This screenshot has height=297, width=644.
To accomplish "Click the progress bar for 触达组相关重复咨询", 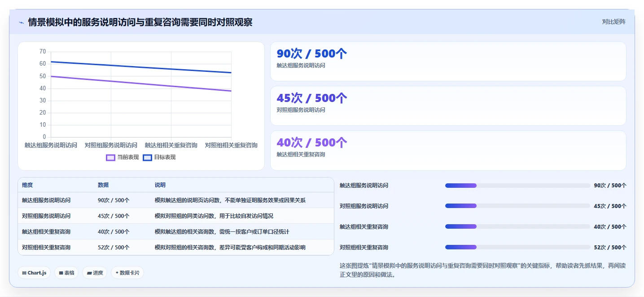I will (518, 227).
